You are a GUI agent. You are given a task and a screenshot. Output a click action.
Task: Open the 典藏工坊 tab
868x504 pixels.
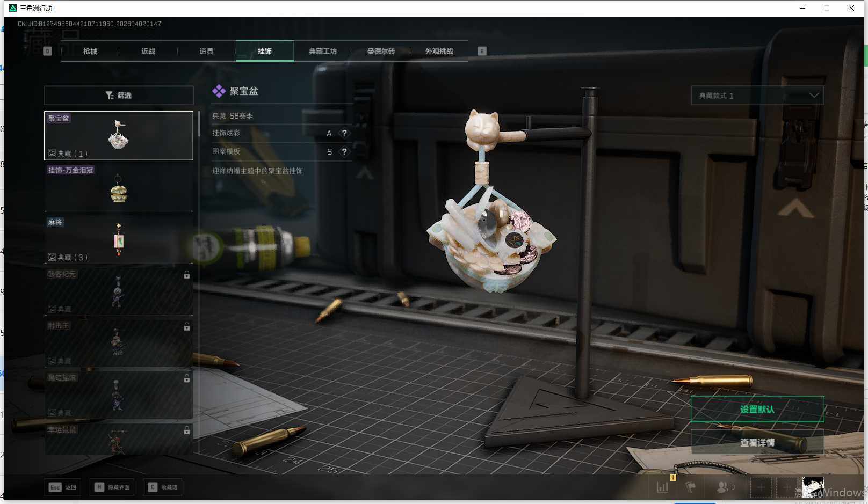click(x=323, y=51)
